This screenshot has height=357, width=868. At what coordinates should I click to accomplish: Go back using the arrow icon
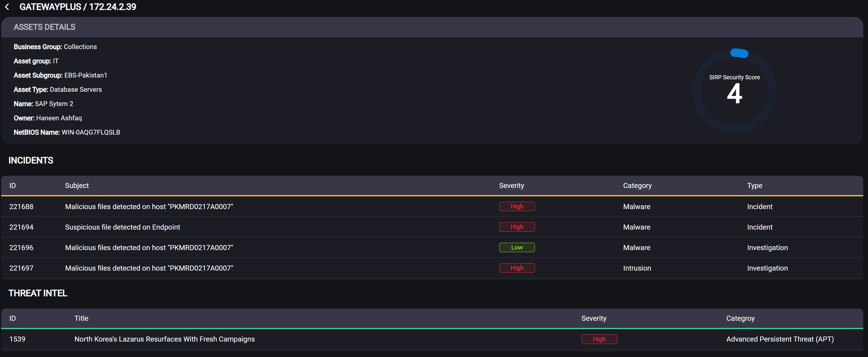(x=7, y=7)
